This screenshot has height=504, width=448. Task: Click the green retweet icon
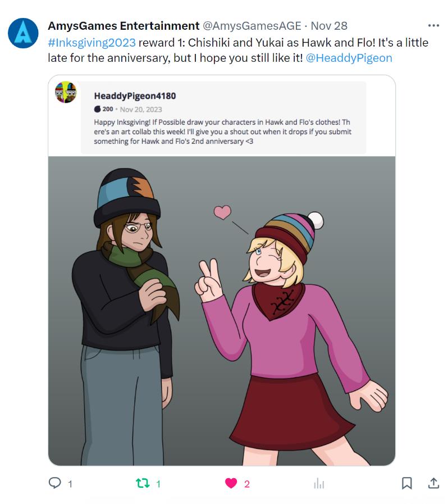pyautogui.click(x=143, y=483)
